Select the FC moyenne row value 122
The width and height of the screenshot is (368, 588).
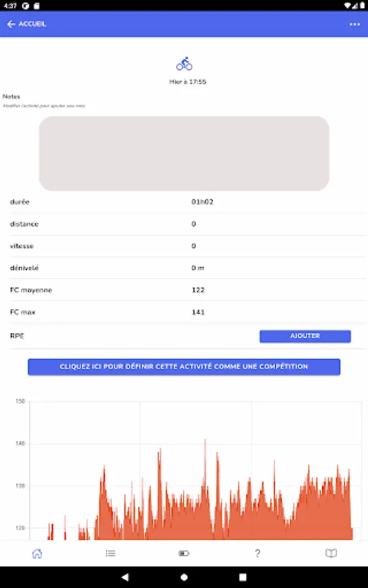[197, 290]
